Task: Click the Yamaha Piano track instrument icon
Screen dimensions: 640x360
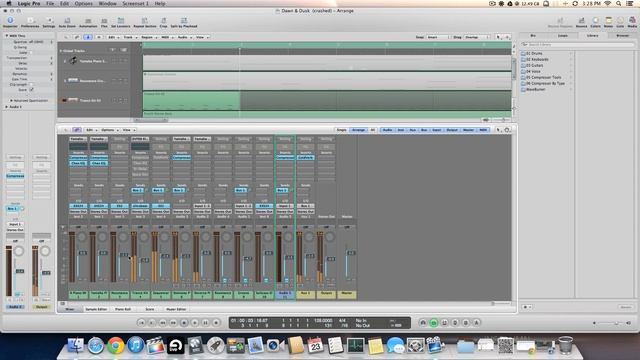Action: tap(73, 61)
